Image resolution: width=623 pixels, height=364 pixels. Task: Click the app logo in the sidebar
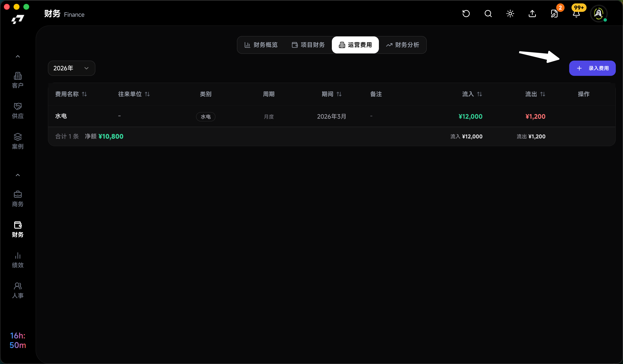click(18, 19)
